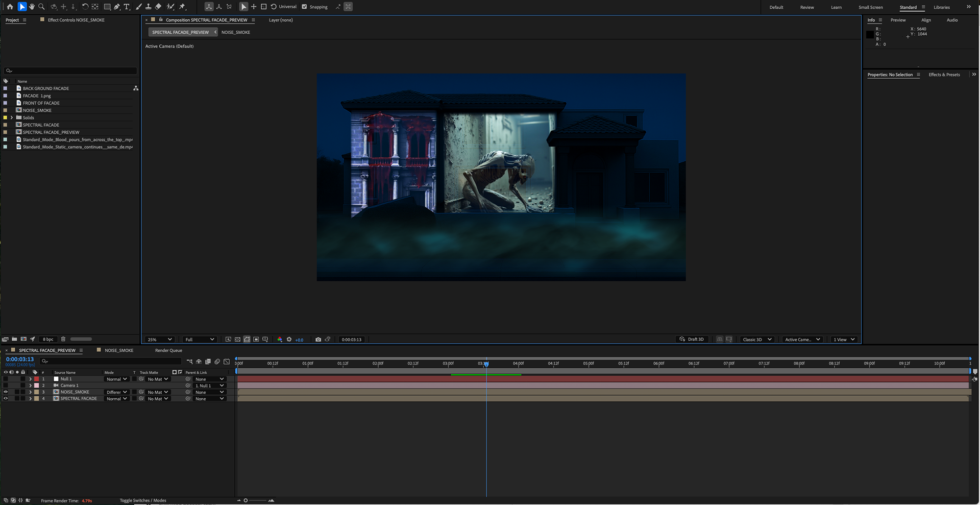Image resolution: width=980 pixels, height=505 pixels.
Task: Switch to the Small Screen workspace
Action: (870, 7)
